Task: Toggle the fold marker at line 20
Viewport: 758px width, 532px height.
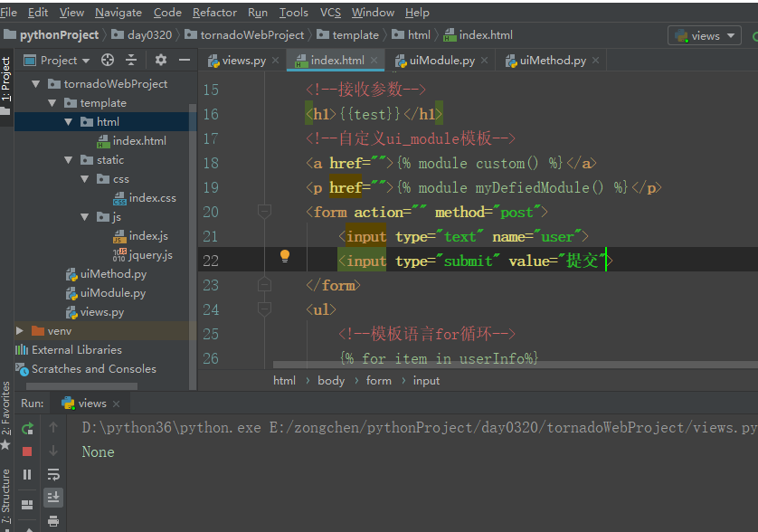Action: 264,212
